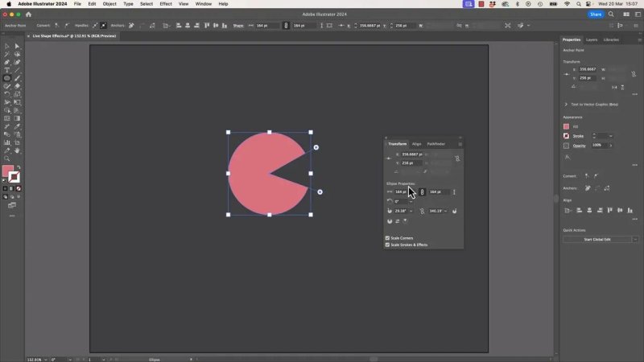Click the Stroke label link
The width and height of the screenshot is (644, 362).
pos(578,136)
